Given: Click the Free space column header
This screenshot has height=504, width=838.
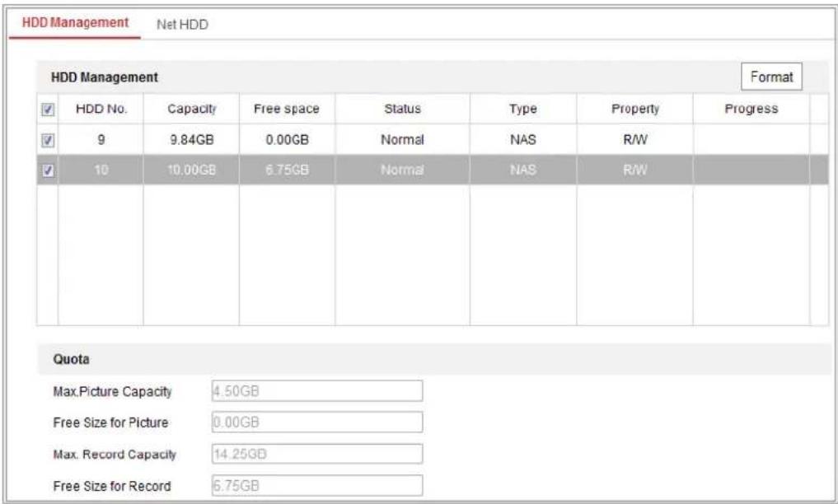Looking at the screenshot, I should [287, 109].
